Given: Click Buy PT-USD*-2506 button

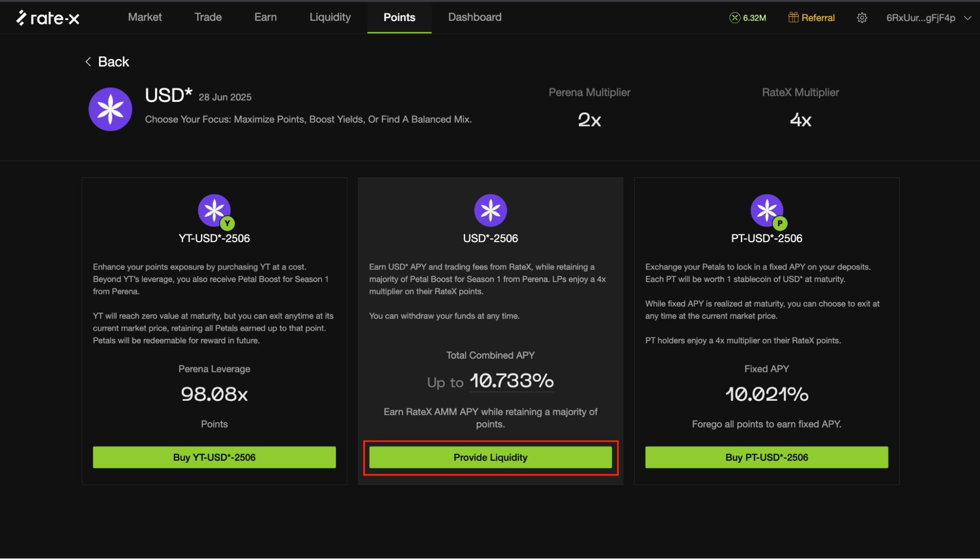Looking at the screenshot, I should [766, 457].
